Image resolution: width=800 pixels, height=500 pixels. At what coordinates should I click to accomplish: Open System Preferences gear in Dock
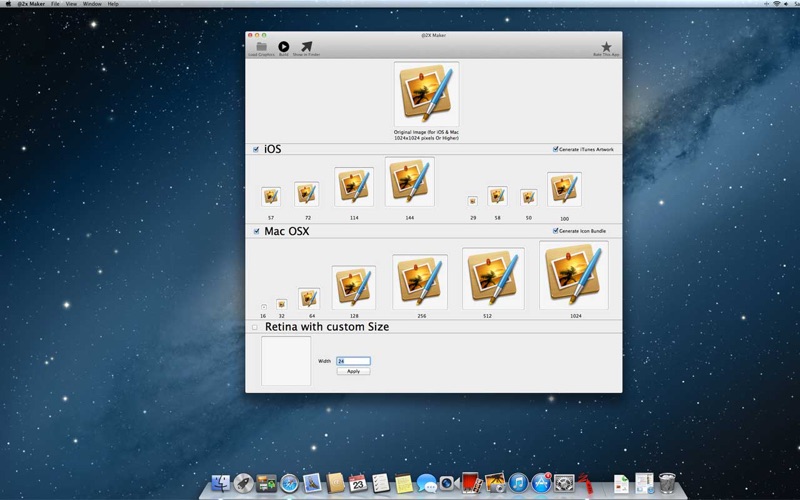[564, 483]
